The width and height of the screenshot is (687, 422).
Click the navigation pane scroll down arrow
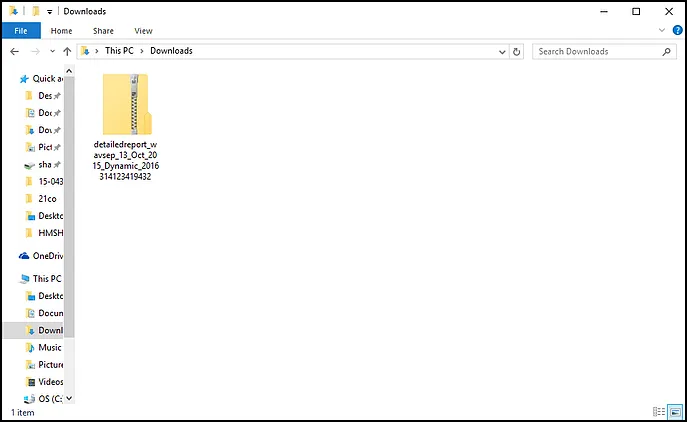coord(69,398)
